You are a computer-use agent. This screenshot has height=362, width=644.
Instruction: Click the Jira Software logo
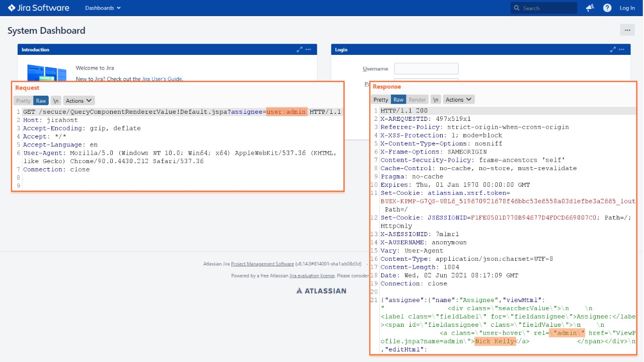pos(38,8)
